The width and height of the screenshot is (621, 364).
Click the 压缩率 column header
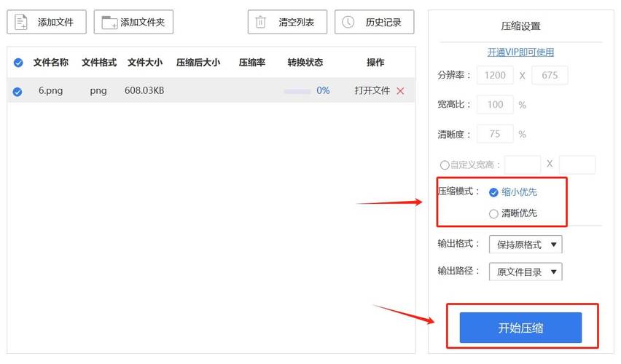pos(252,63)
